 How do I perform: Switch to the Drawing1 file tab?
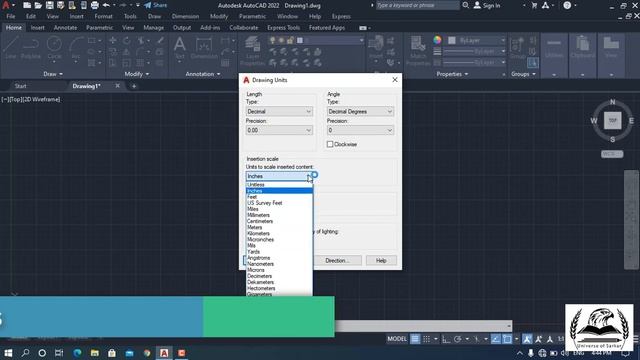tap(86, 86)
